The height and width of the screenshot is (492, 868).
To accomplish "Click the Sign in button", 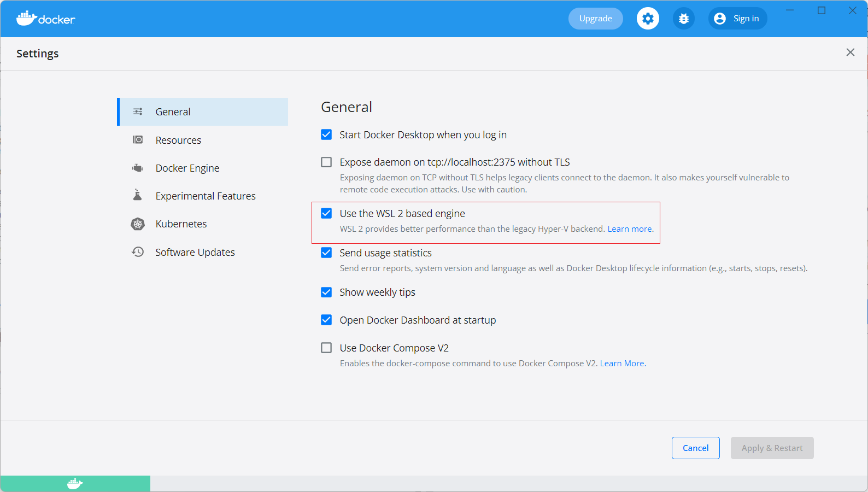I will tap(738, 19).
